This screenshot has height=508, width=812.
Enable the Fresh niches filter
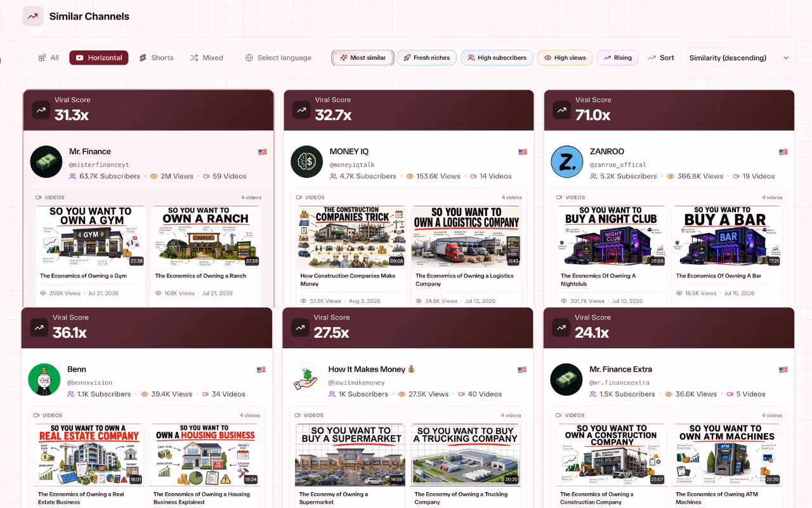click(x=427, y=58)
